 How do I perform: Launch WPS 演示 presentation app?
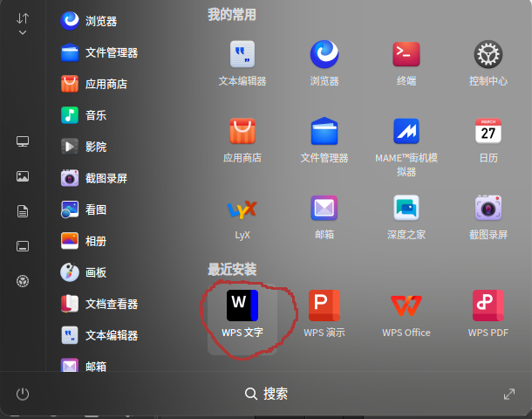point(324,314)
